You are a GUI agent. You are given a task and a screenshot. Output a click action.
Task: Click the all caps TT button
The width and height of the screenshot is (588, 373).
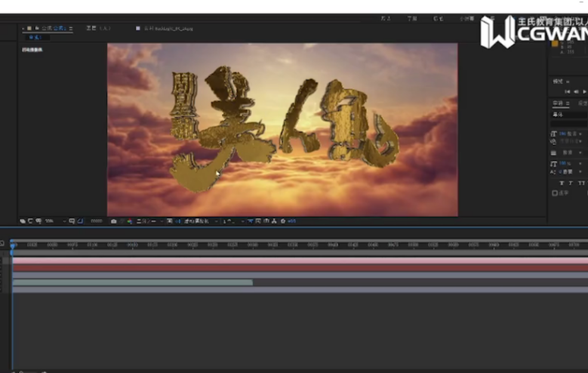click(581, 183)
